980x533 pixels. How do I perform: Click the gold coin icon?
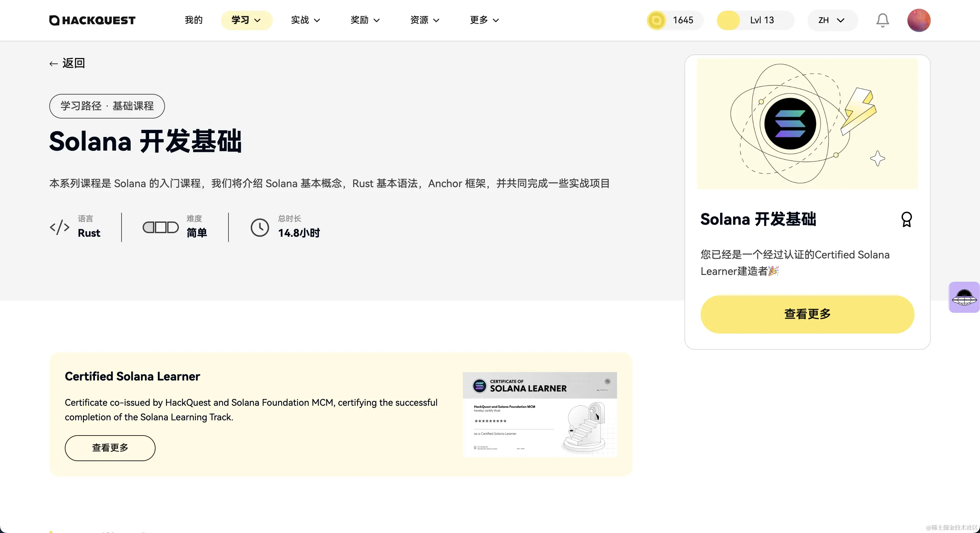coord(656,20)
